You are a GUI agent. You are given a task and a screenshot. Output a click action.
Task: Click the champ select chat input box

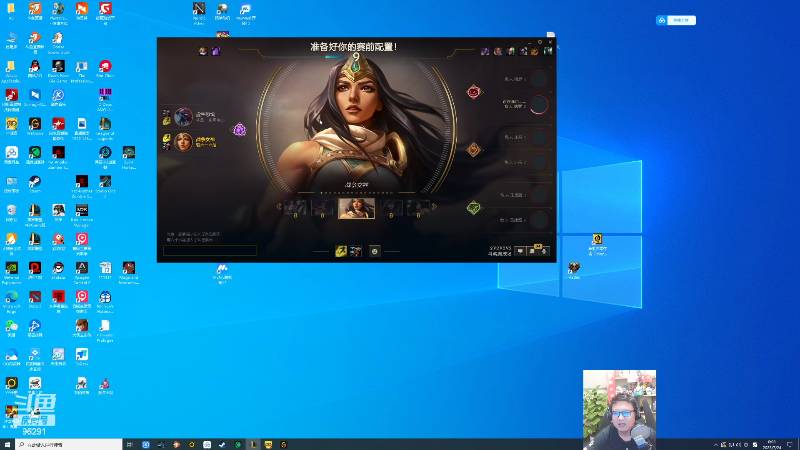210,251
